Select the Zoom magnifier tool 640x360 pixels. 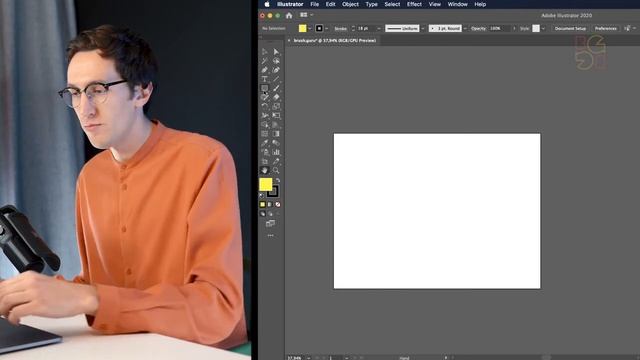(x=276, y=170)
